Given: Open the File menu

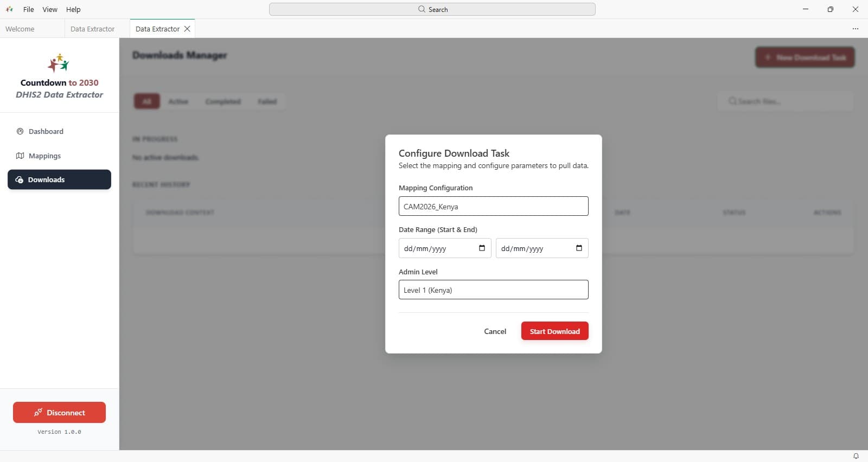Looking at the screenshot, I should [29, 9].
